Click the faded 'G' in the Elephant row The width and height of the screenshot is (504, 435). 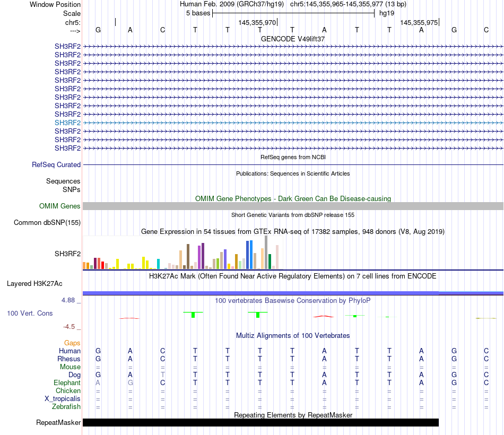coord(130,382)
